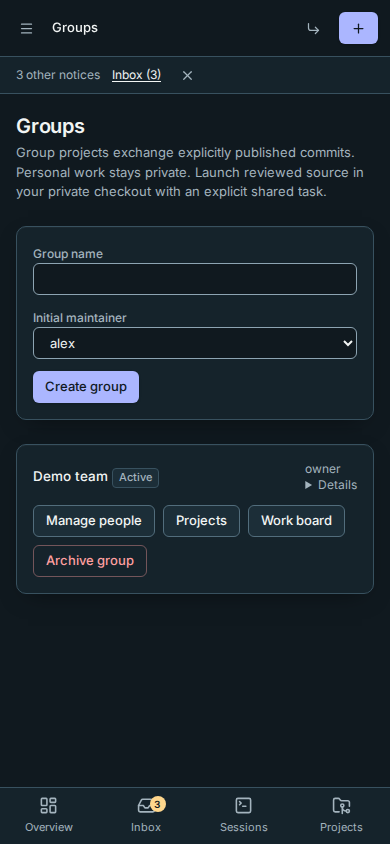Open Sessions tab in bottom bar
This screenshot has height=844, width=390.
pos(244,815)
